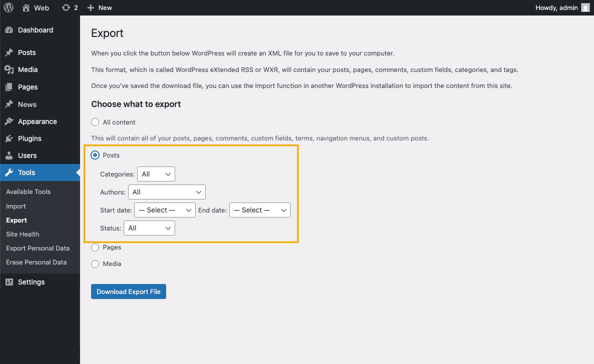The height and width of the screenshot is (364, 594).
Task: Select the Pages export option
Action: [x=95, y=247]
